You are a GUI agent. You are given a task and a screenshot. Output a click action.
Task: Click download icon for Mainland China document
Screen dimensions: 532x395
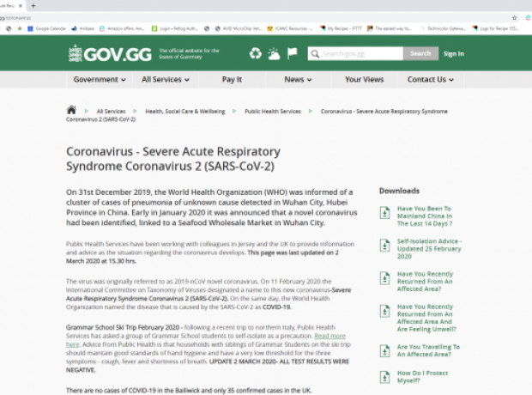coord(384,213)
